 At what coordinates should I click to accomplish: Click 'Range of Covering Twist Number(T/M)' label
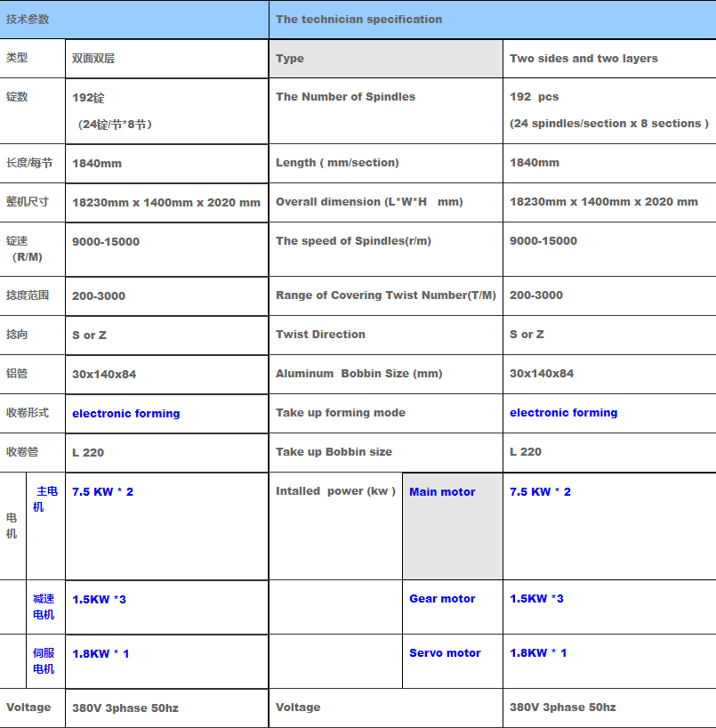[385, 295]
